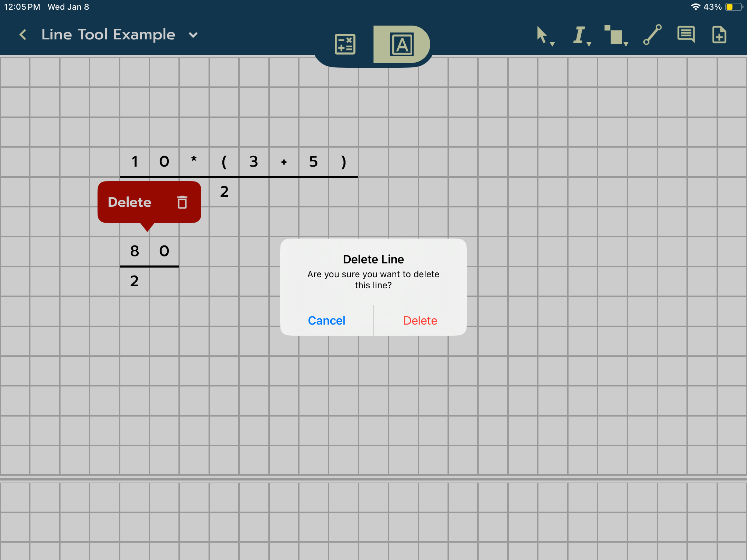Select grid cell containing digit 5
This screenshot has width=747, height=560.
pyautogui.click(x=314, y=162)
